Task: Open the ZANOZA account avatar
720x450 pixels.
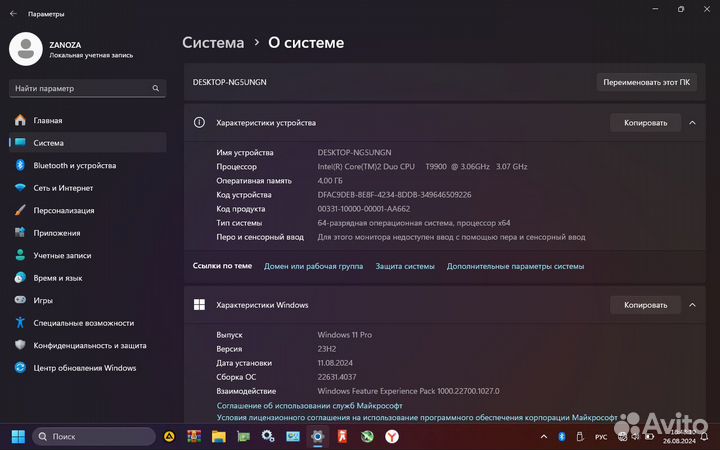Action: tap(26, 49)
